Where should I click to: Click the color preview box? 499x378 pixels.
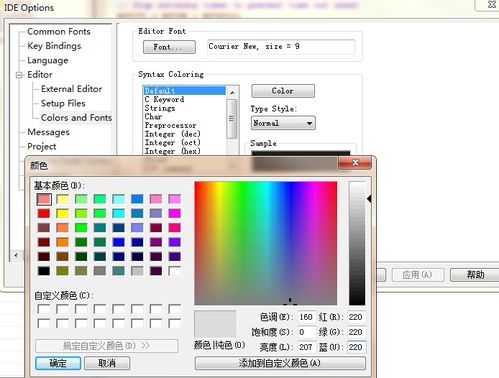click(x=215, y=324)
